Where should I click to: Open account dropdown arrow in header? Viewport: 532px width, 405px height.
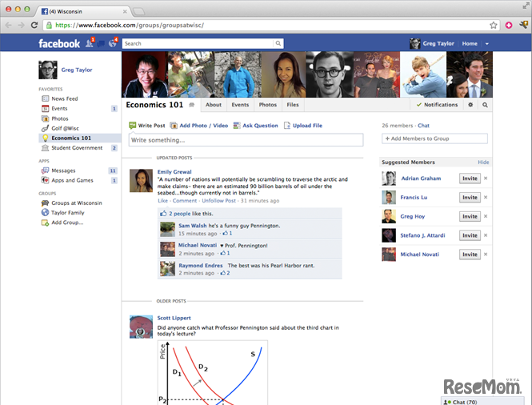pyautogui.click(x=487, y=44)
